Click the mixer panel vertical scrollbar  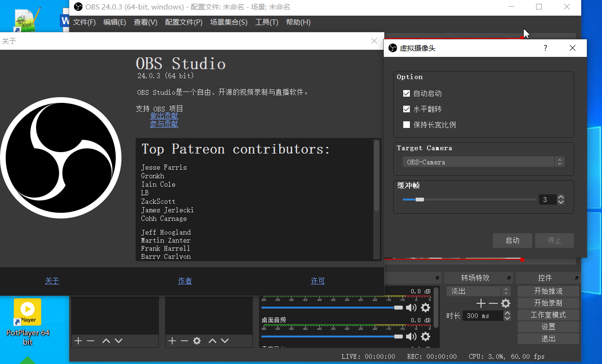click(x=436, y=307)
